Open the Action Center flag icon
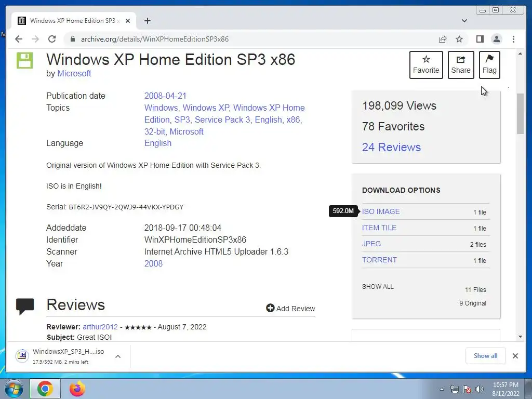The height and width of the screenshot is (399, 532). (x=467, y=390)
